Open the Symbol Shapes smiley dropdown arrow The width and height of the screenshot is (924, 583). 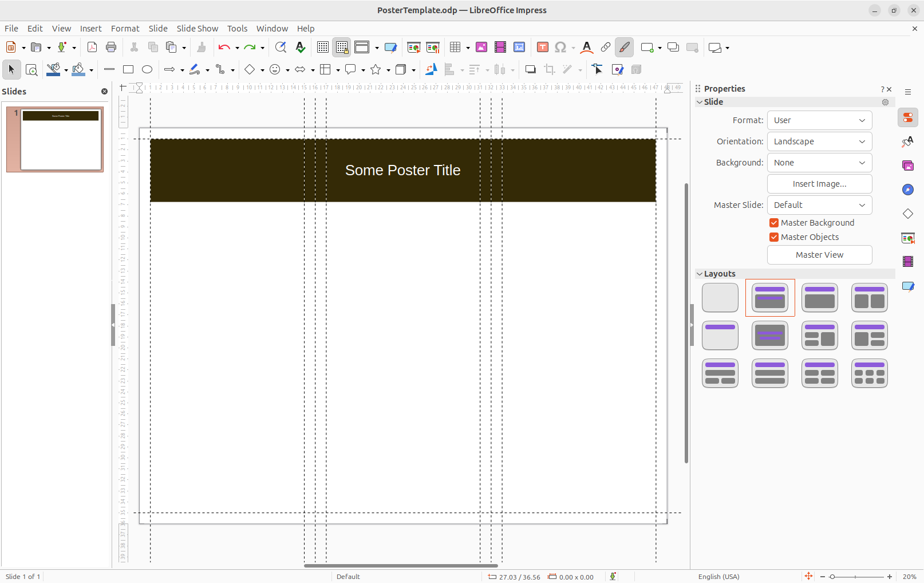(x=287, y=70)
